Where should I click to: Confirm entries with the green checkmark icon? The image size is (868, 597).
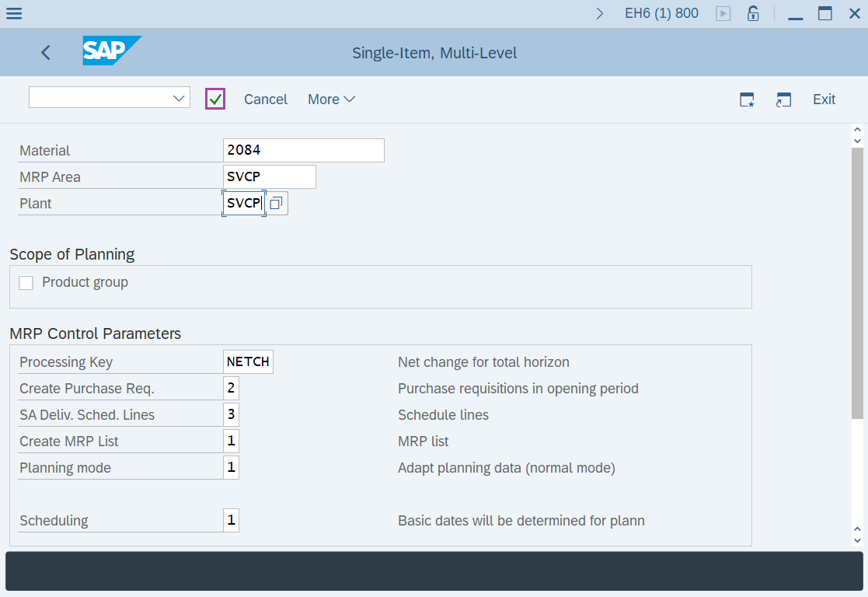(x=214, y=99)
